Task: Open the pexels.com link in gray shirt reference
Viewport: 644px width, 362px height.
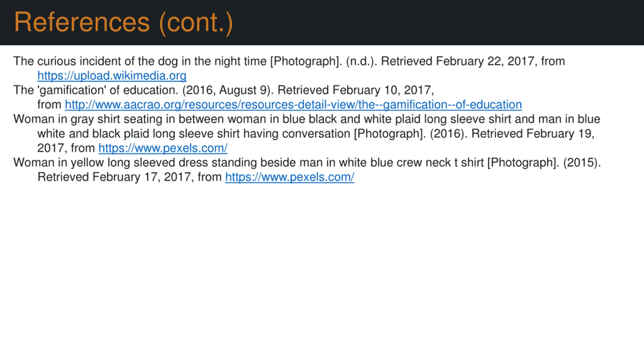Action: [x=163, y=148]
